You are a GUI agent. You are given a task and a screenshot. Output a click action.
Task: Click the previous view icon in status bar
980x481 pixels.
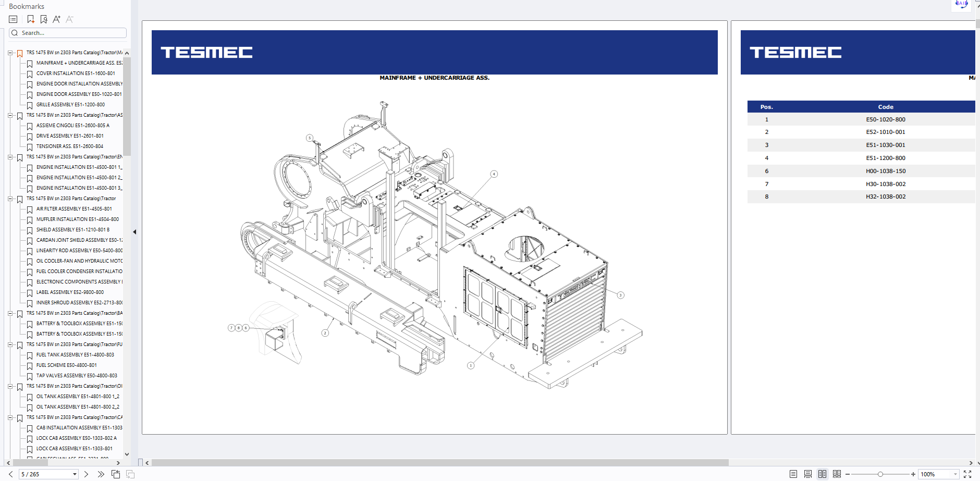pyautogui.click(x=116, y=474)
